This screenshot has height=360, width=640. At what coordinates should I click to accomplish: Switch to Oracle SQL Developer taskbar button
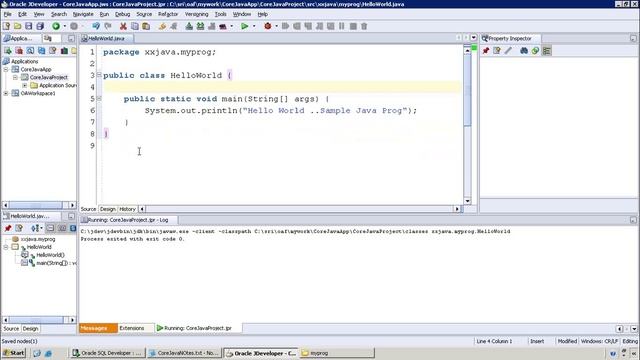pyautogui.click(x=107, y=353)
